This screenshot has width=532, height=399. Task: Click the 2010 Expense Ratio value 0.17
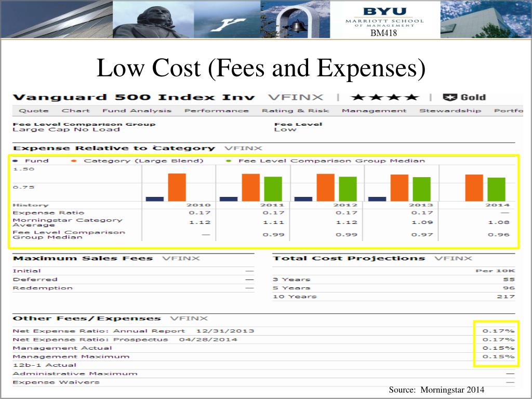(x=200, y=212)
